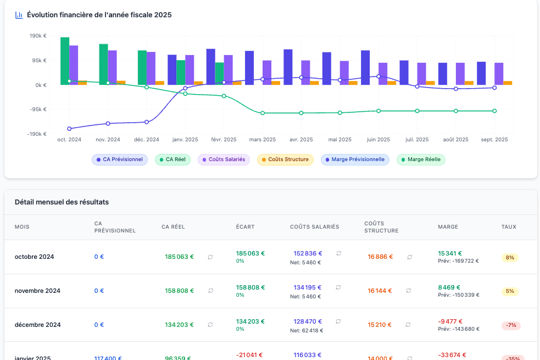The height and width of the screenshot is (360, 540).
Task: Toggle CA Prévisionnel series in chart legend
Action: click(x=120, y=160)
